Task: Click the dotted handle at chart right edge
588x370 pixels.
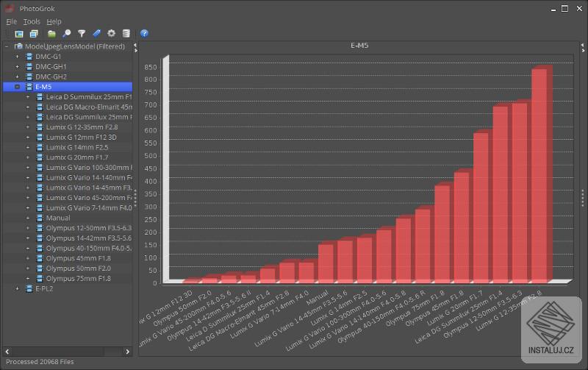Action: click(582, 198)
